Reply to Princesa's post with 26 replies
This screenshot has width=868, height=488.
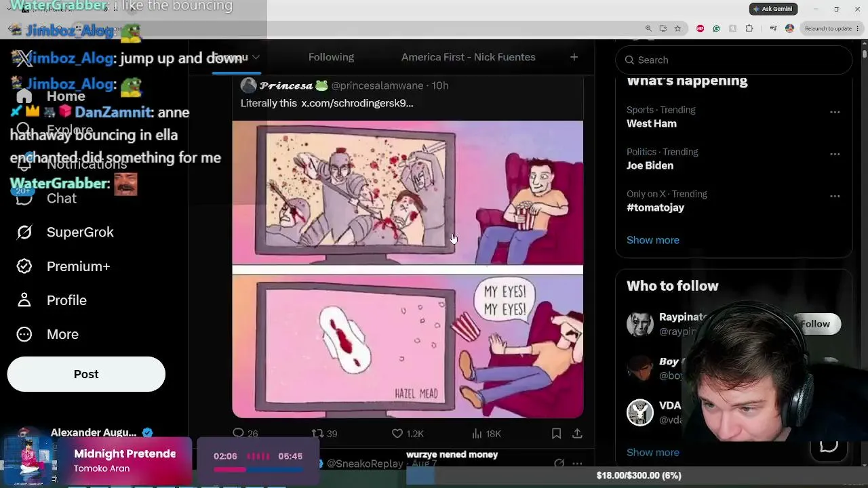click(x=245, y=433)
